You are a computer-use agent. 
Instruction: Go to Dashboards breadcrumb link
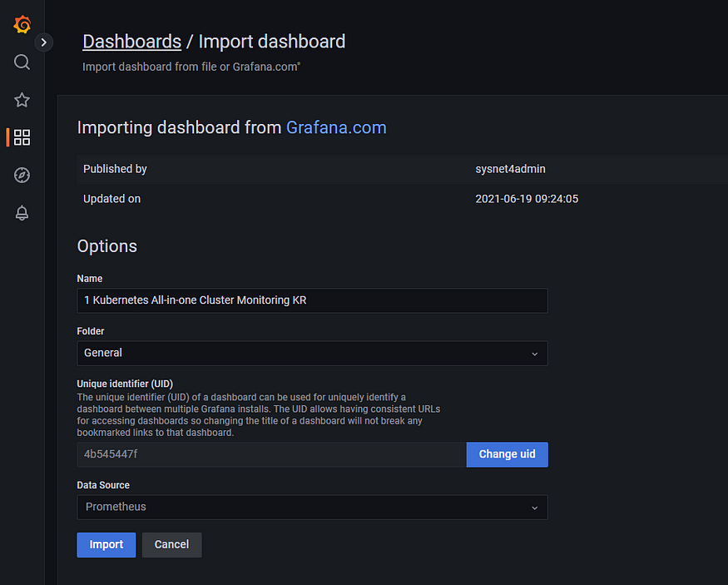[x=131, y=42]
